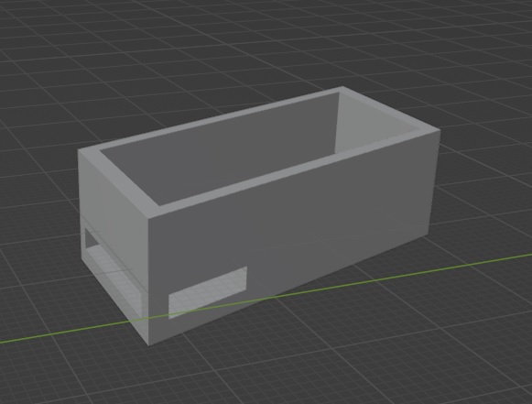Click the rectangular cutout on the long side face

(x=208, y=292)
